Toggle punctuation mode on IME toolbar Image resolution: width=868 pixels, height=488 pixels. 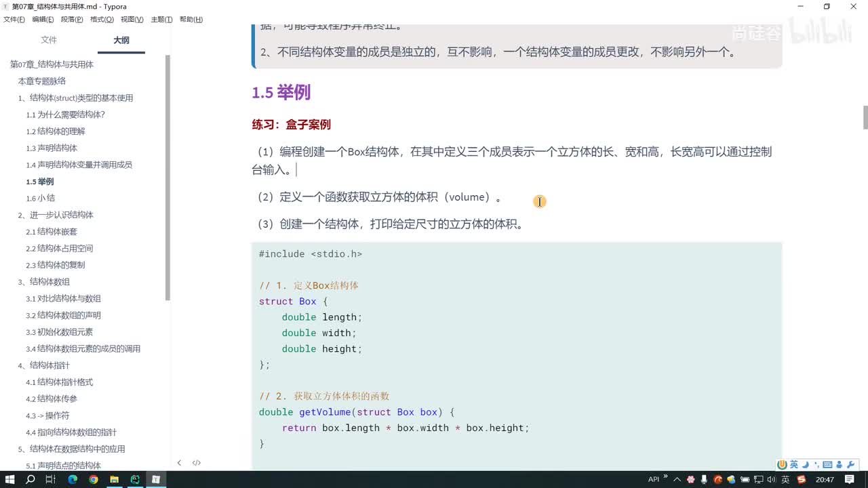click(816, 464)
